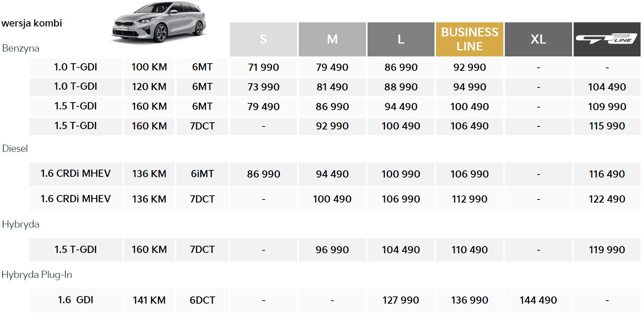The height and width of the screenshot is (315, 644).
Task: Click the 122 490 GT Line diesel price
Action: [x=607, y=199]
